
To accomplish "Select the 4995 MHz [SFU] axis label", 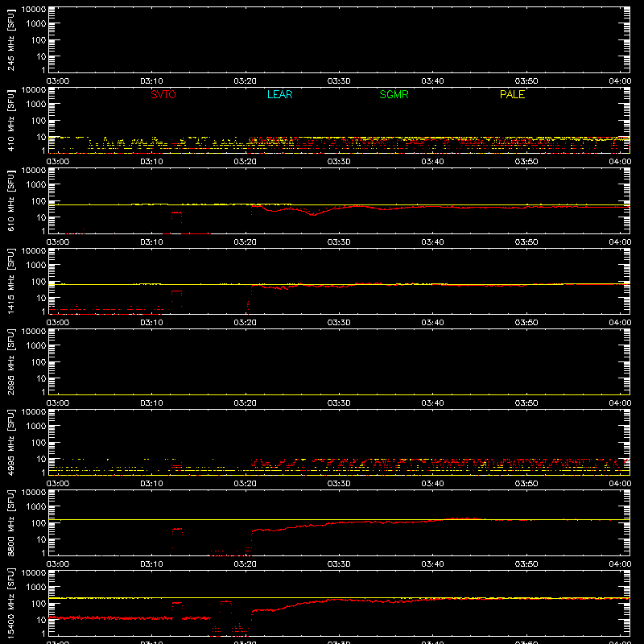I will tap(10, 443).
